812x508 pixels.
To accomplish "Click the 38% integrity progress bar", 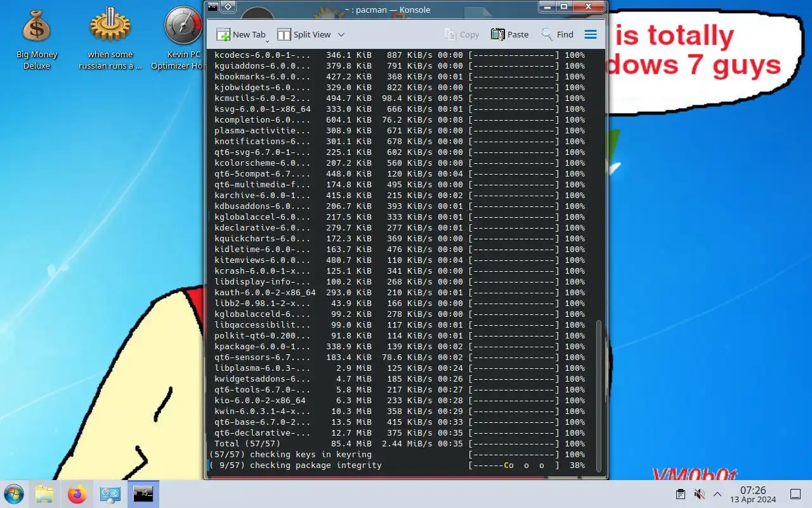I will pos(514,465).
